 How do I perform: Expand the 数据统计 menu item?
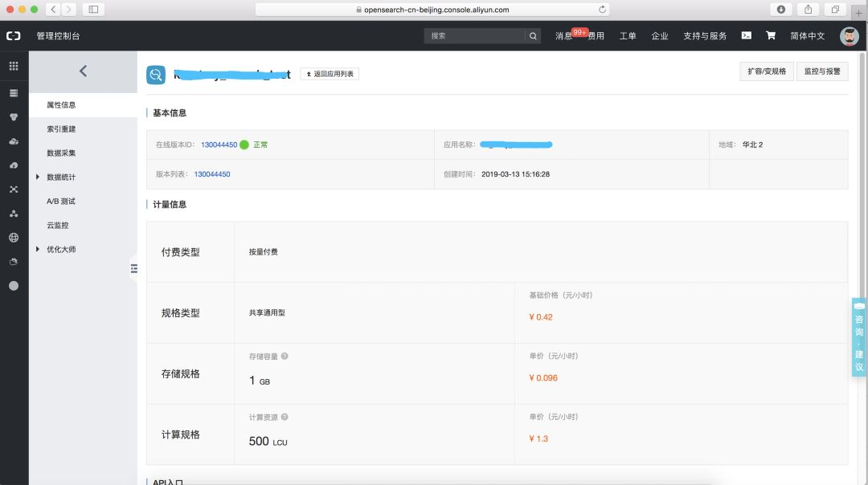tap(61, 177)
